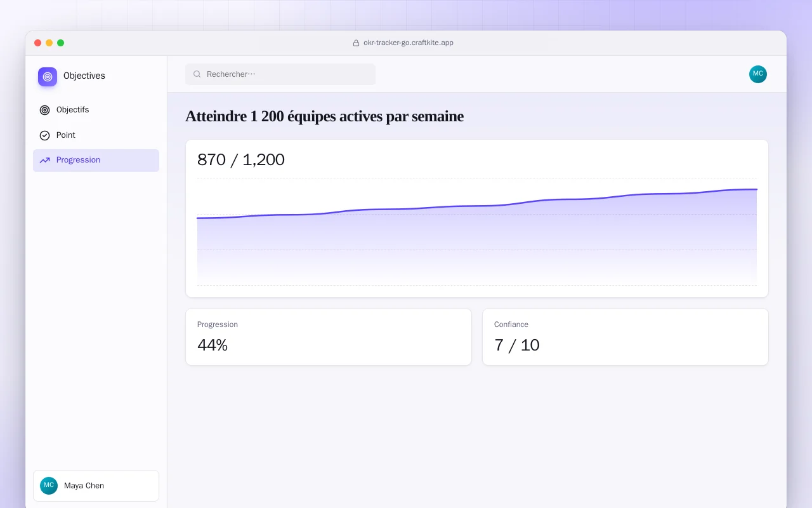Viewport: 812px width, 508px height.
Task: Click the heading Atteindre 1 200 équipes actives
Action: [324, 117]
